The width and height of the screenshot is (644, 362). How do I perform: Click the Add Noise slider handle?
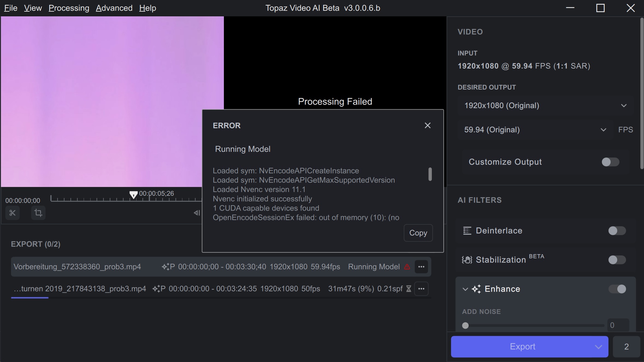point(465,326)
